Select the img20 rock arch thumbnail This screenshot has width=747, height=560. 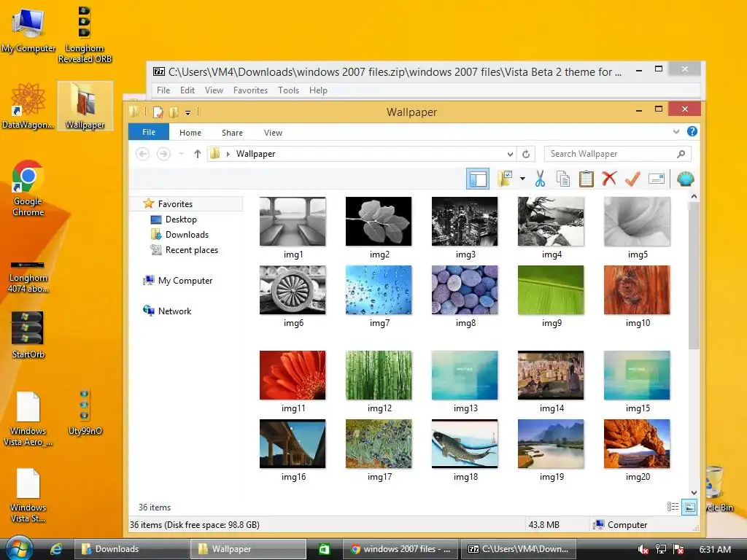[x=637, y=444]
